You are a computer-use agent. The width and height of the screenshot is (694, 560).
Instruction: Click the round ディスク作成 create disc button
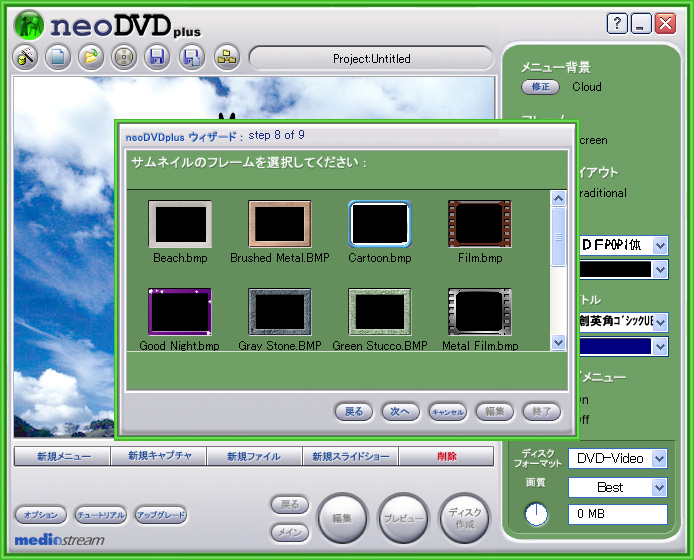coord(465,518)
